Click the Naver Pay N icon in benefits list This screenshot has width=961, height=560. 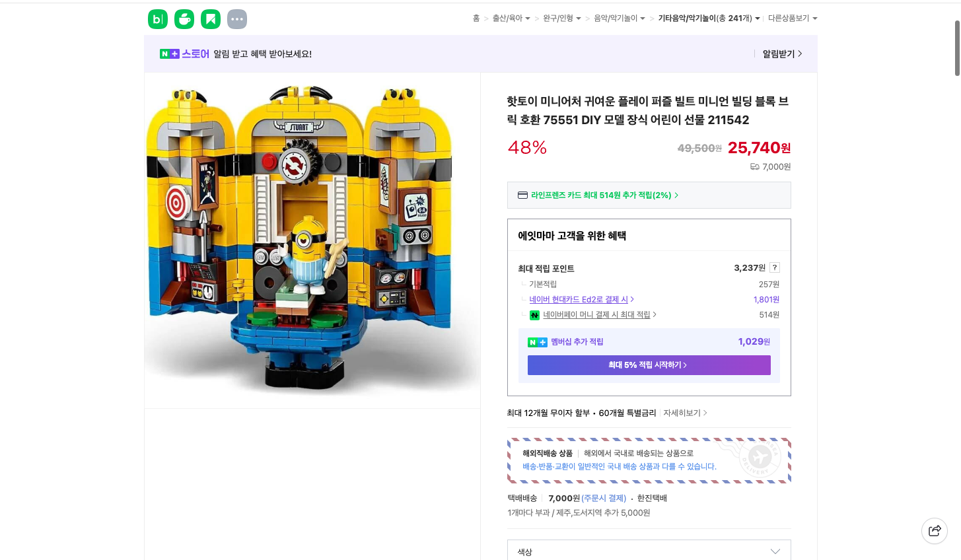point(534,315)
